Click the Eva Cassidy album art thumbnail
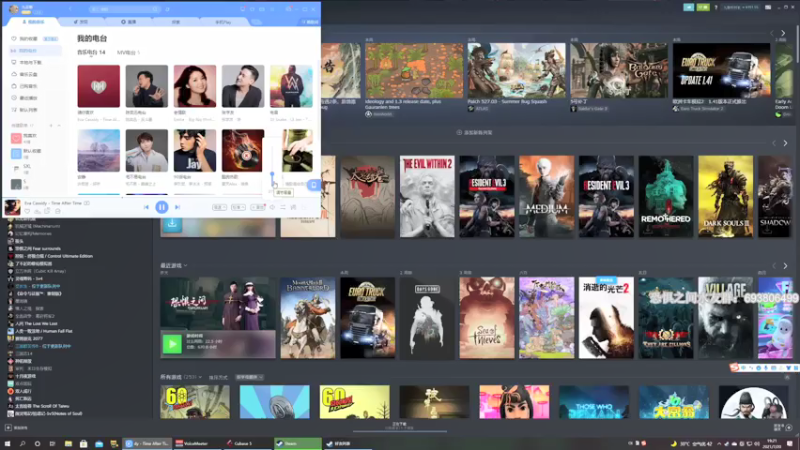 [x=12, y=207]
